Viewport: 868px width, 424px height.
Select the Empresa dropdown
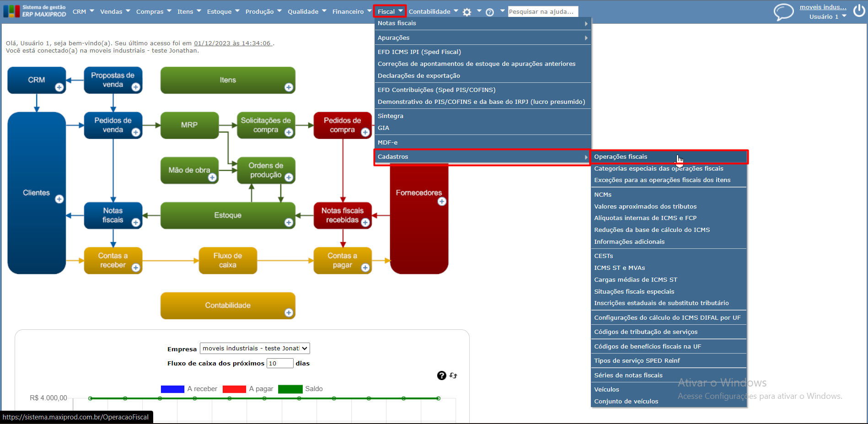click(255, 349)
